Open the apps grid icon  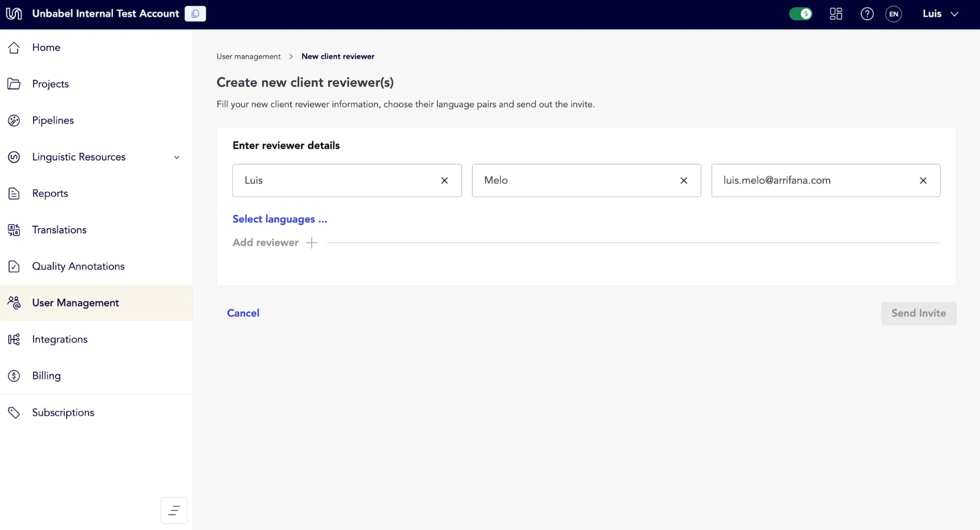coord(836,14)
